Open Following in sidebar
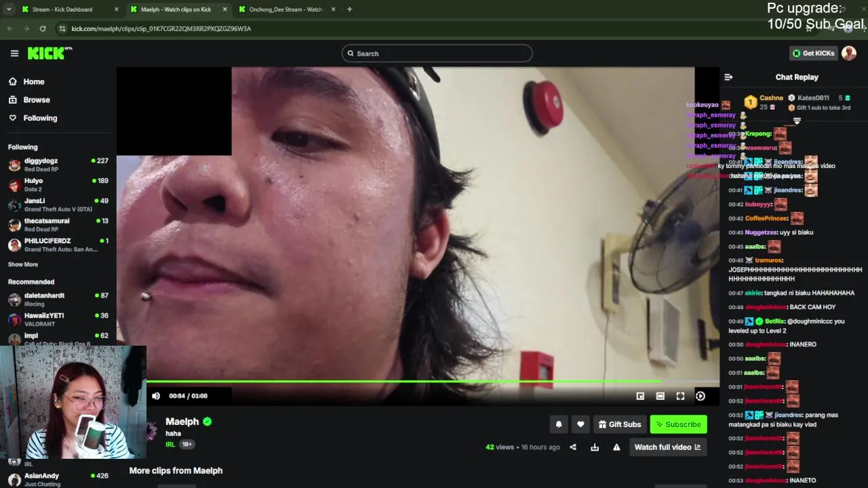868x488 pixels. [40, 118]
